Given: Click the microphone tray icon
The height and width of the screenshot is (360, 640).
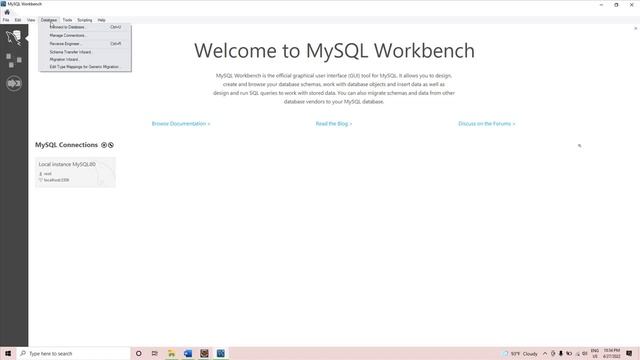Looking at the screenshot, I should (561, 354).
